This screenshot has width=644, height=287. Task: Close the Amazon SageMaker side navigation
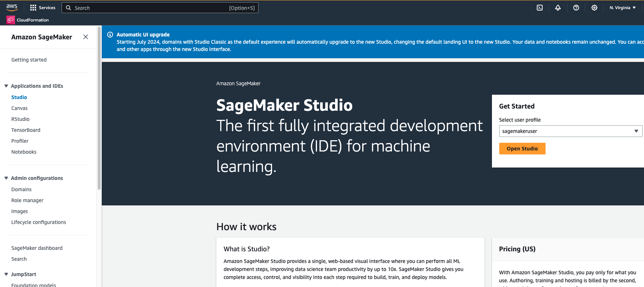pos(86,37)
